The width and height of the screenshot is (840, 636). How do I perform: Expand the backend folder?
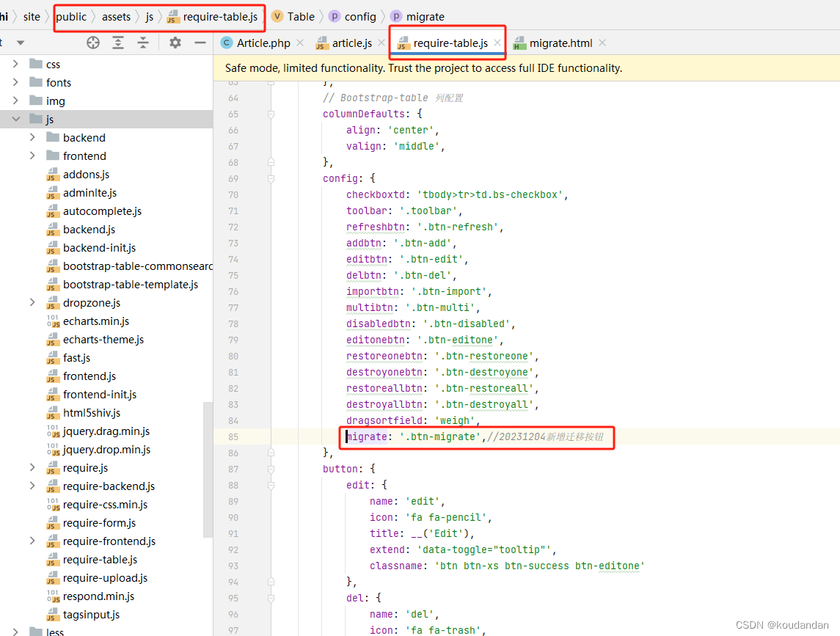[x=32, y=137]
